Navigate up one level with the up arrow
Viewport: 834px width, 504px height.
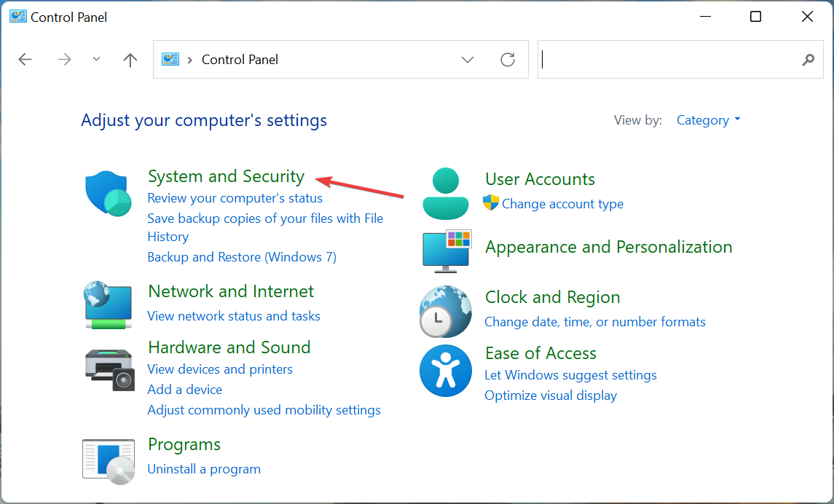click(x=130, y=60)
